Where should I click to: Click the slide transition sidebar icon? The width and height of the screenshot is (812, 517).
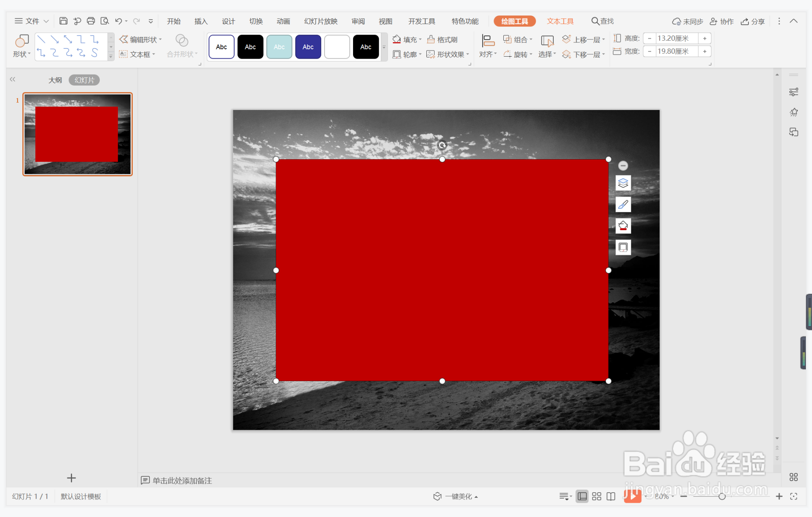794,132
